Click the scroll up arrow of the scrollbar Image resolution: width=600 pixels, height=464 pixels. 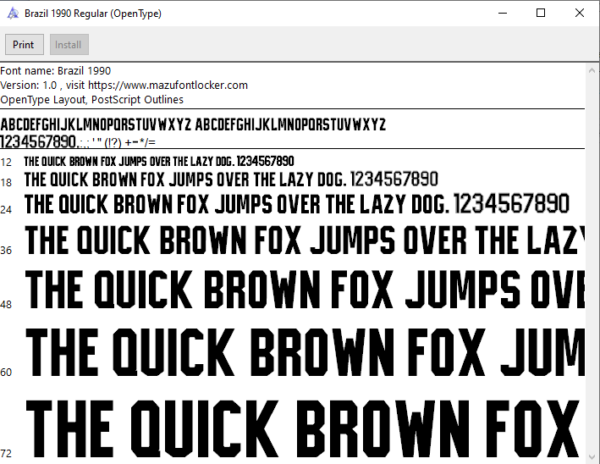coord(592,70)
